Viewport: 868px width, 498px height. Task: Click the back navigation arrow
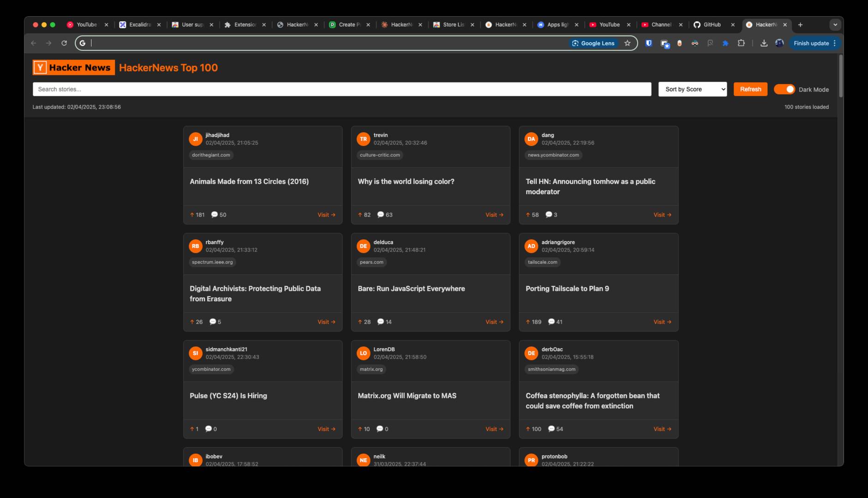(x=34, y=43)
